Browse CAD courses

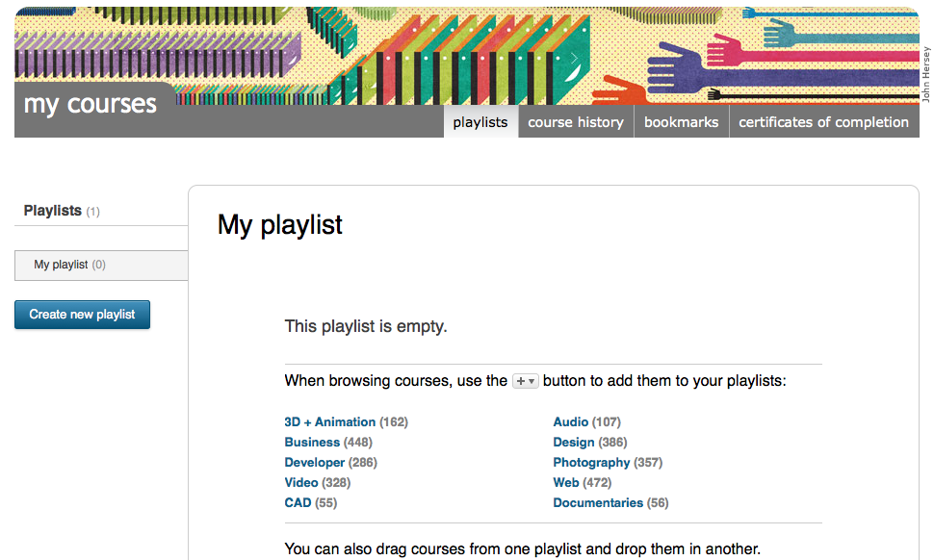[298, 503]
